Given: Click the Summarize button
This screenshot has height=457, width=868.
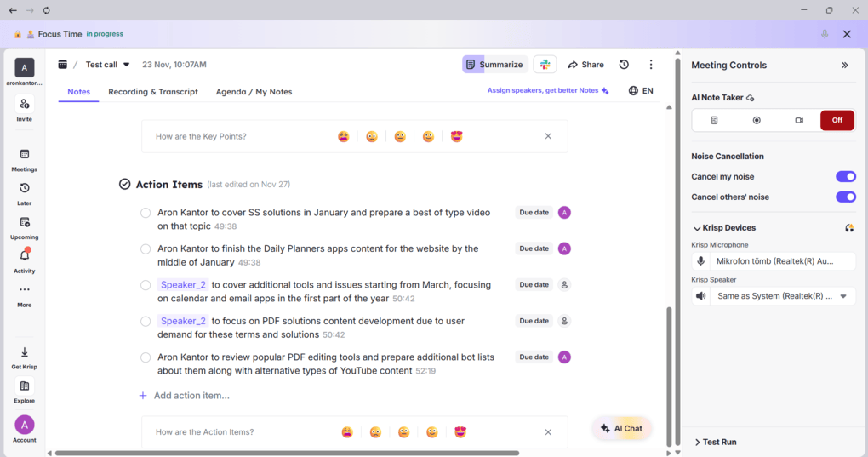Looking at the screenshot, I should click(495, 65).
